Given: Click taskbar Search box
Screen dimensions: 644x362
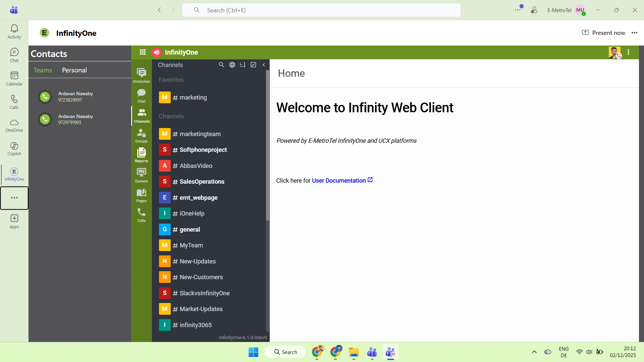Looking at the screenshot, I should (x=285, y=352).
